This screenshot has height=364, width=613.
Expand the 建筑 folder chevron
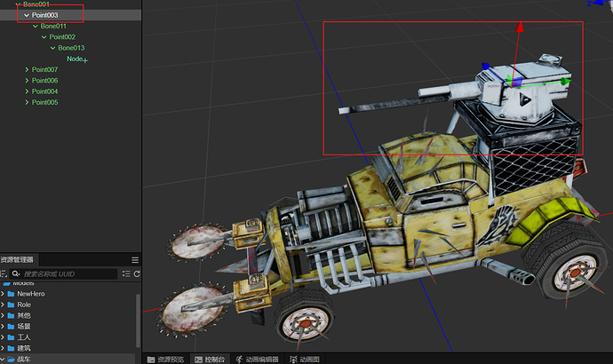pyautogui.click(x=3, y=348)
